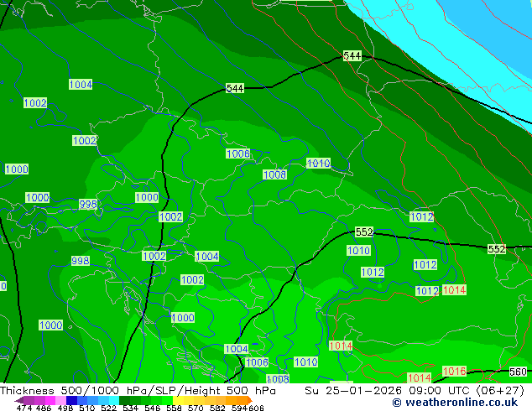532x411 pixels.
Task: Pick the bright yellow legend swatch
Action: [178, 400]
